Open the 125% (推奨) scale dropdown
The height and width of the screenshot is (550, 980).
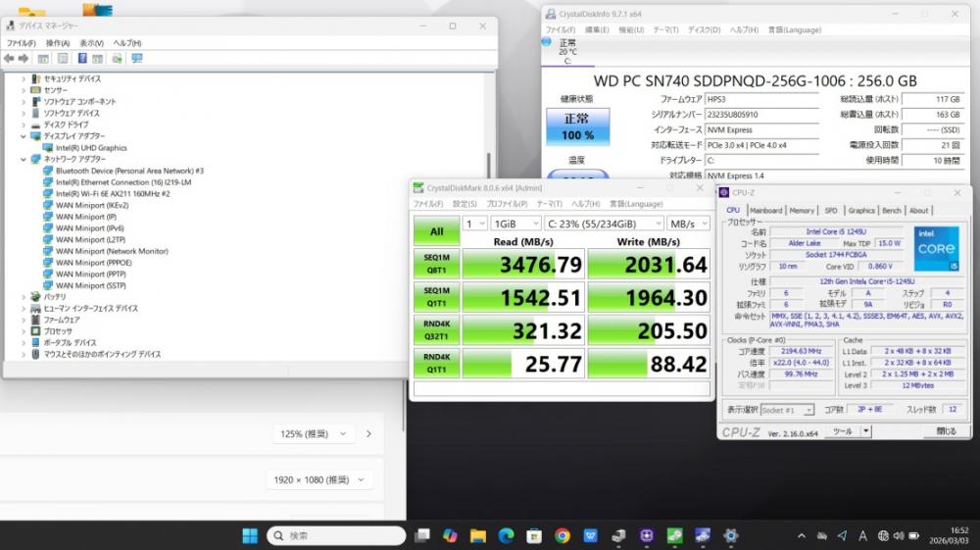tap(314, 433)
